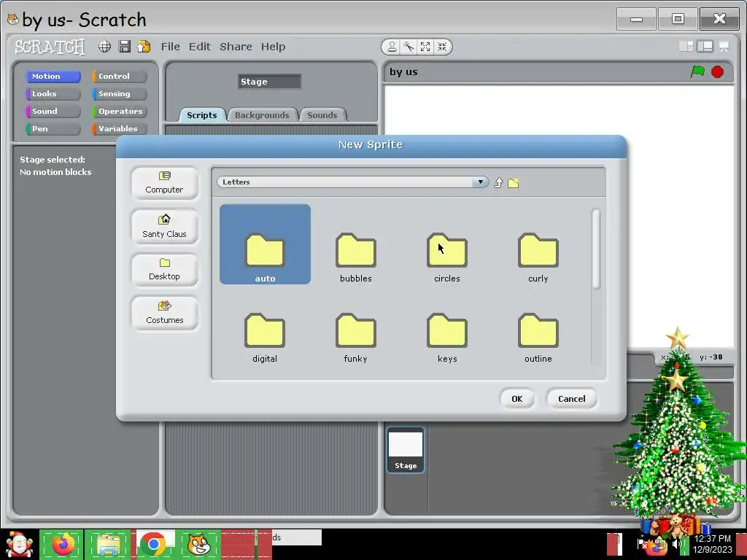
Task: Click the red stop button
Action: (x=718, y=72)
